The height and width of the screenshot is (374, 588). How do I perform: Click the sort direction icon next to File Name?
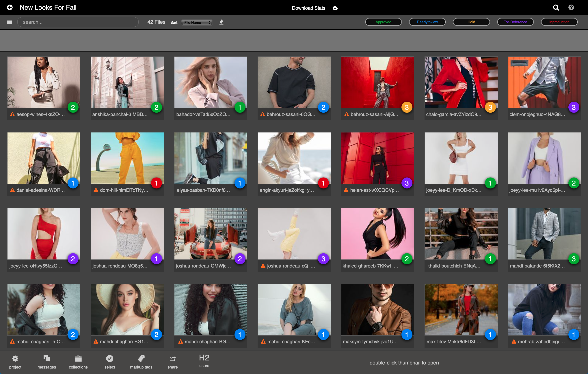(x=221, y=22)
